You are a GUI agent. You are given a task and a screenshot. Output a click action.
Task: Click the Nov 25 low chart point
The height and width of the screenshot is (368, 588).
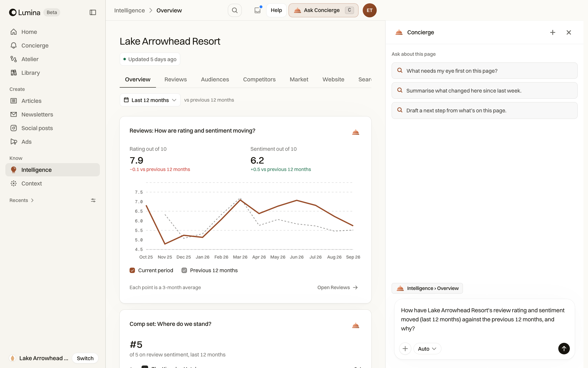(x=165, y=244)
